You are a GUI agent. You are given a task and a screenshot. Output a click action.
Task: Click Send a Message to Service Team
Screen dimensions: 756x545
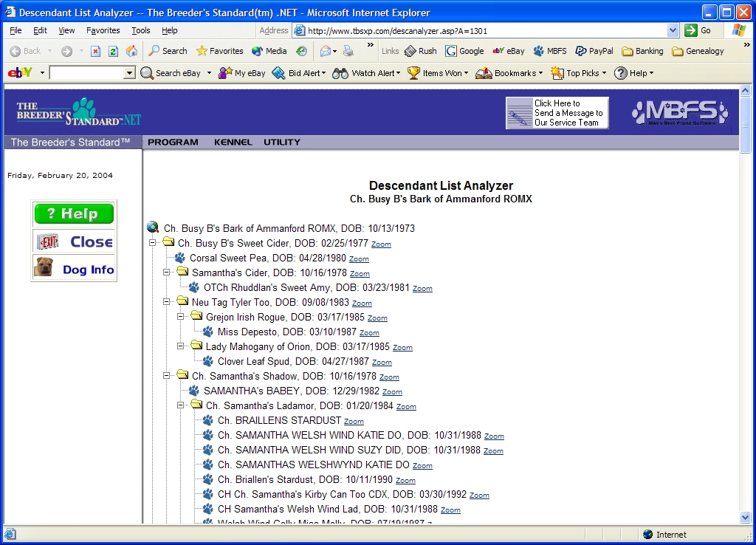(557, 113)
